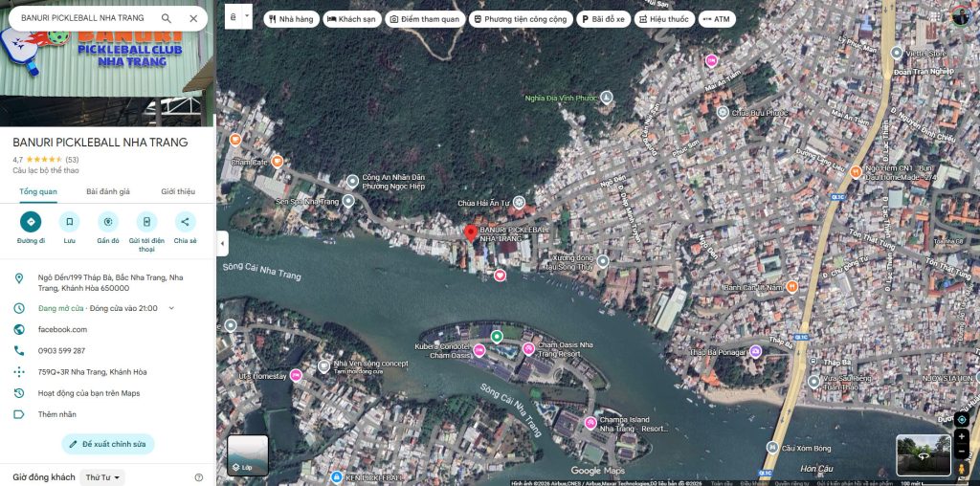The width and height of the screenshot is (980, 486).
Task: Save the place with the Lưu icon
Action: pos(69,222)
